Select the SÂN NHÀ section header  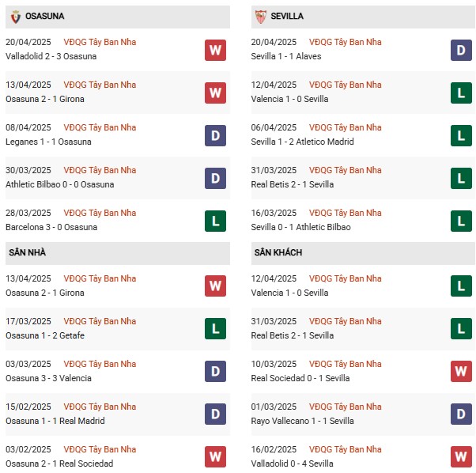click(118, 253)
